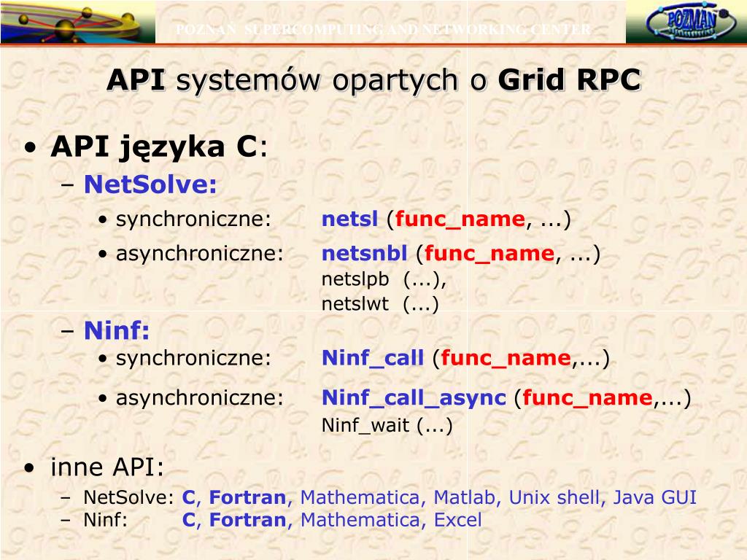Click "Java GUI" in the NetSolve API list

tap(654, 497)
